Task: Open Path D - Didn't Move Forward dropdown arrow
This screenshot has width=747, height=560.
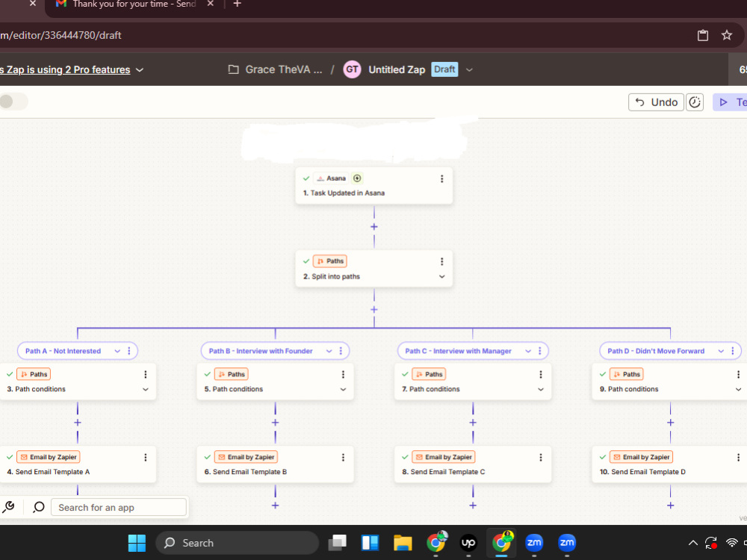Action: coord(721,351)
